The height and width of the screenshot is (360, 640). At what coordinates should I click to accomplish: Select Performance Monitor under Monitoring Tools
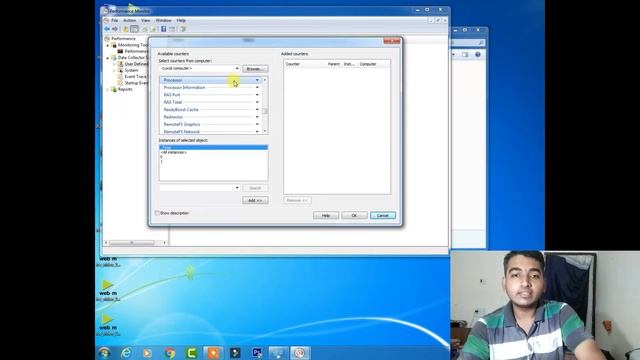point(136,51)
